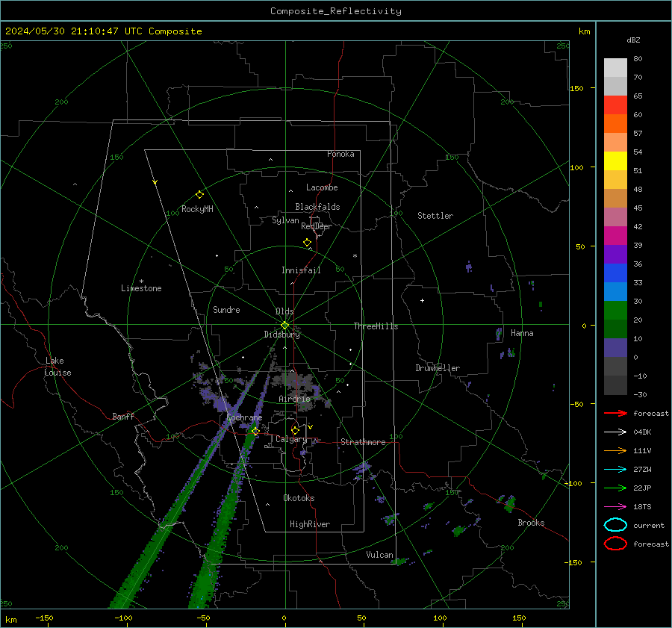
Task: Click the green 22JP arrow legend icon
Action: pos(615,488)
